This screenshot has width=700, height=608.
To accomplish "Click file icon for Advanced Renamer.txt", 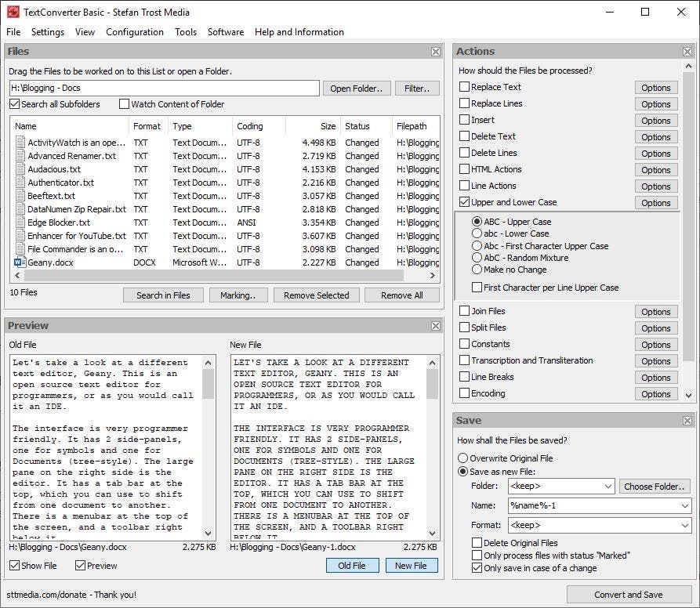I will click(20, 156).
